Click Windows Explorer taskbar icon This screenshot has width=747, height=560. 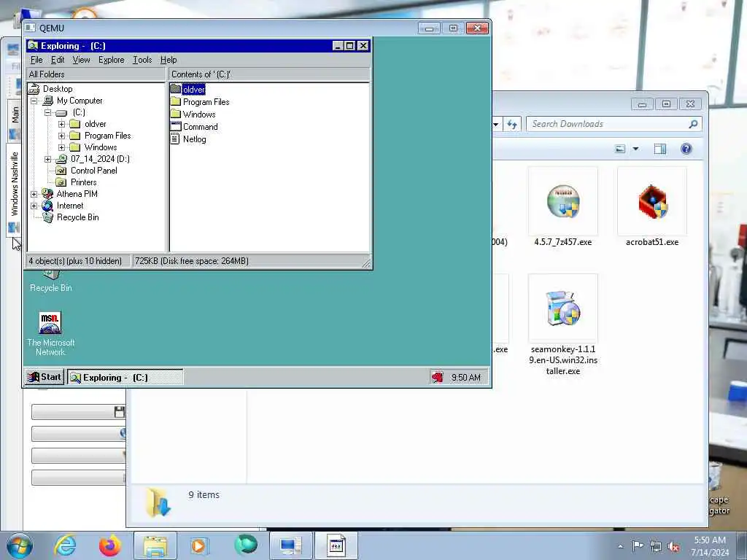click(x=155, y=545)
